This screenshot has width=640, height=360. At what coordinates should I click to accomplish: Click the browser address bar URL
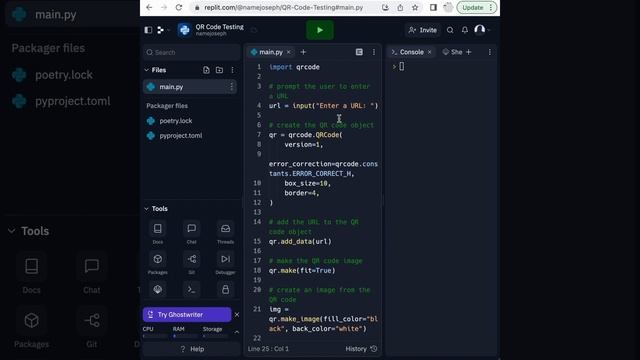click(x=283, y=7)
